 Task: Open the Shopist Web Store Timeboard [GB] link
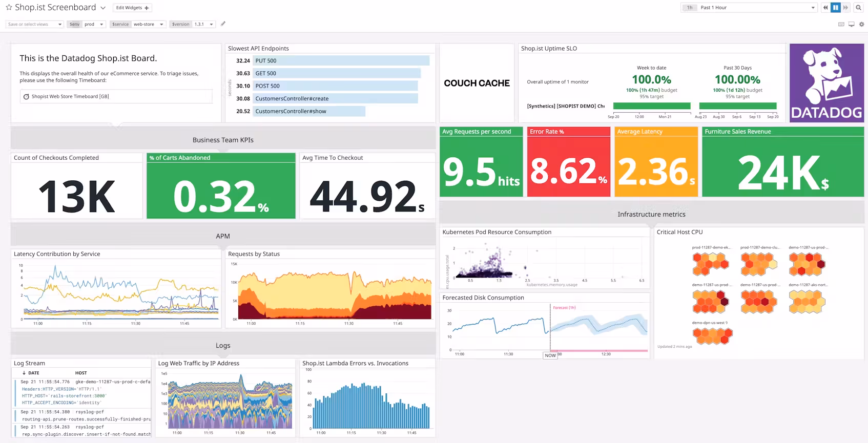(70, 96)
